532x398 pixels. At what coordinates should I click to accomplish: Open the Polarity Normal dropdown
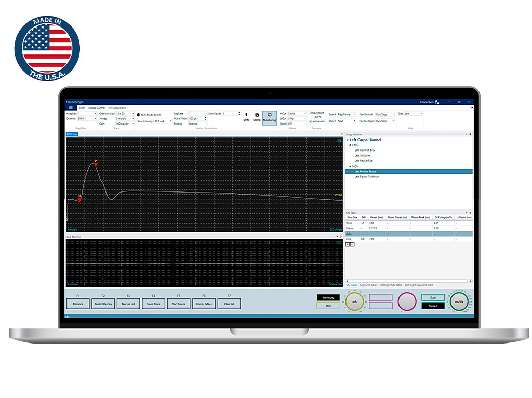197,123
